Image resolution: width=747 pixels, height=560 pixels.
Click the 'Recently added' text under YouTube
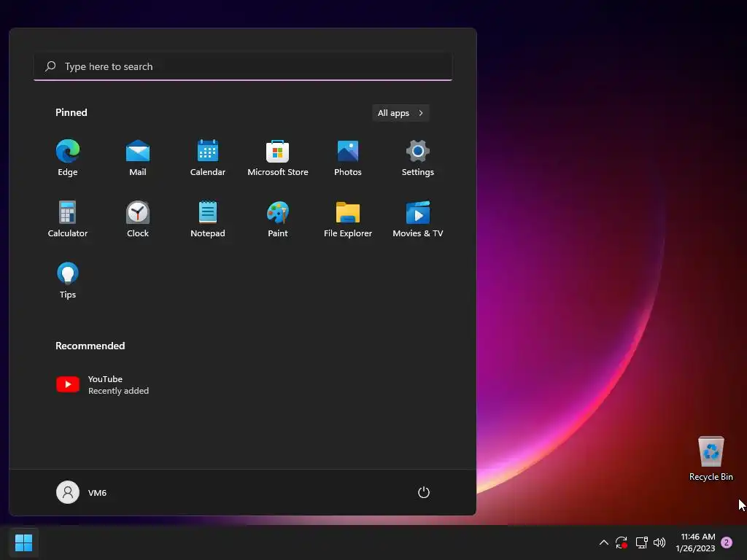click(x=119, y=391)
